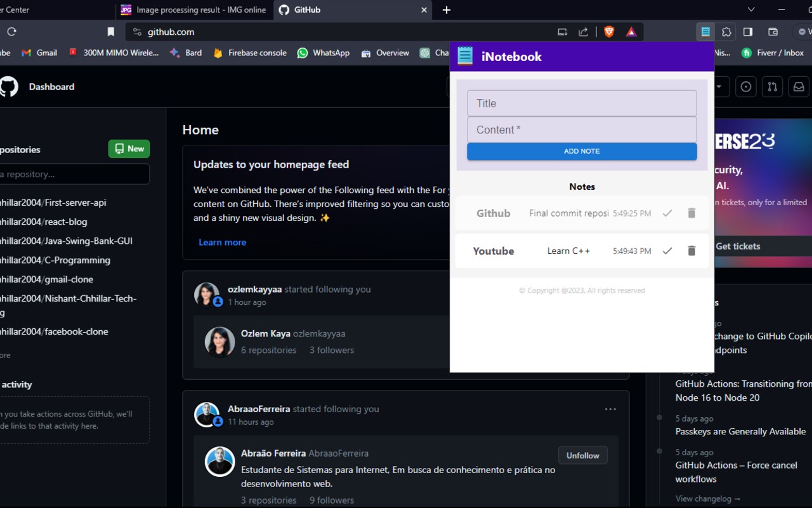This screenshot has width=812, height=508.
Task: Click the Brave Shields lion icon
Action: [609, 32]
